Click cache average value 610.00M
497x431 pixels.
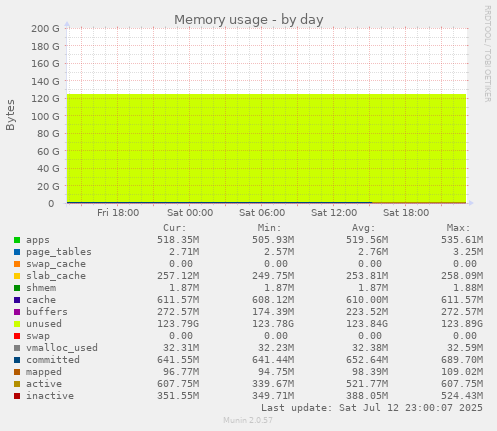pos(367,300)
